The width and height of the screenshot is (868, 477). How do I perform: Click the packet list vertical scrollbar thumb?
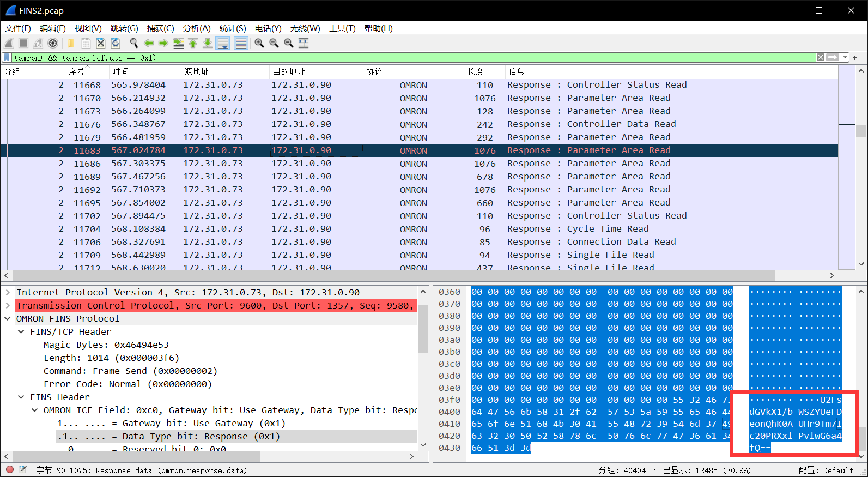coord(861,131)
